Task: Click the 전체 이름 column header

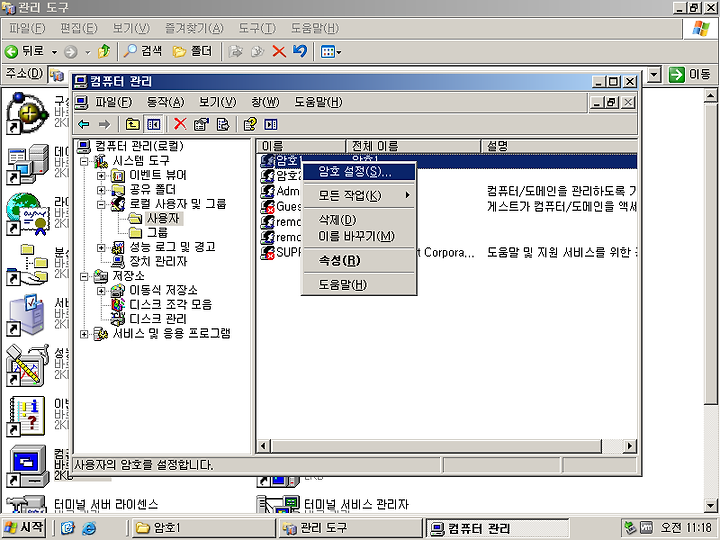Action: (413, 146)
